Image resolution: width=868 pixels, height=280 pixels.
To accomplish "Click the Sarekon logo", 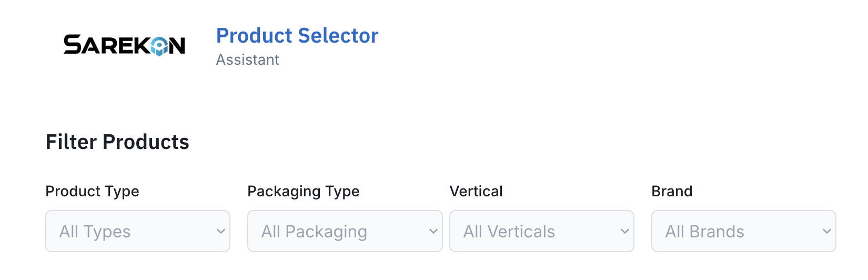I will click(x=124, y=45).
